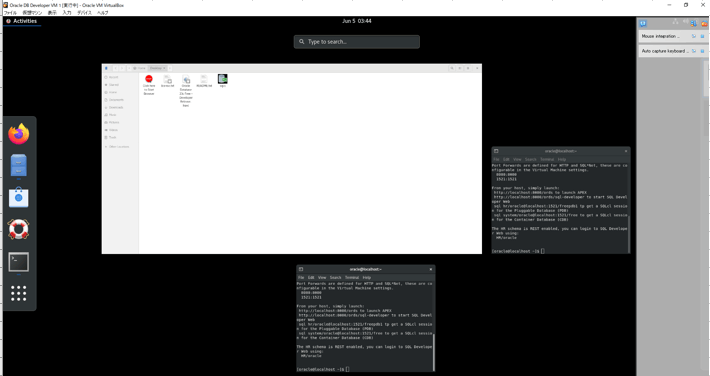Click the back arrow in Files window
Viewport: 710px width, 376px height.
(x=115, y=68)
